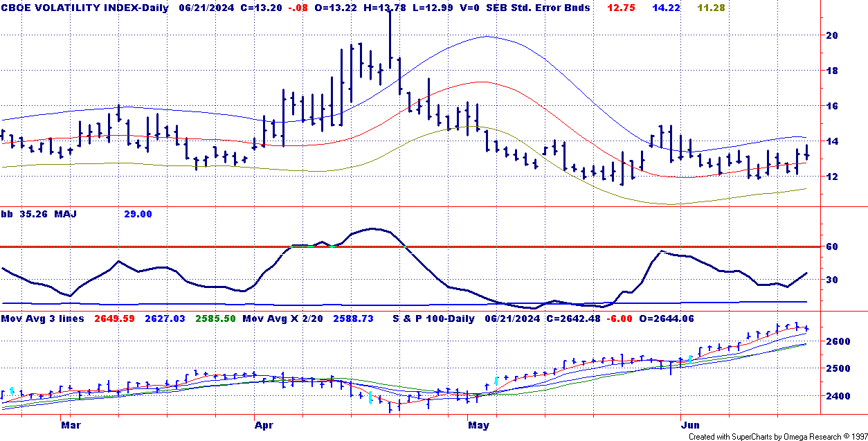Click the red 2649.59 moving average value
The image size is (868, 441).
[x=114, y=318]
